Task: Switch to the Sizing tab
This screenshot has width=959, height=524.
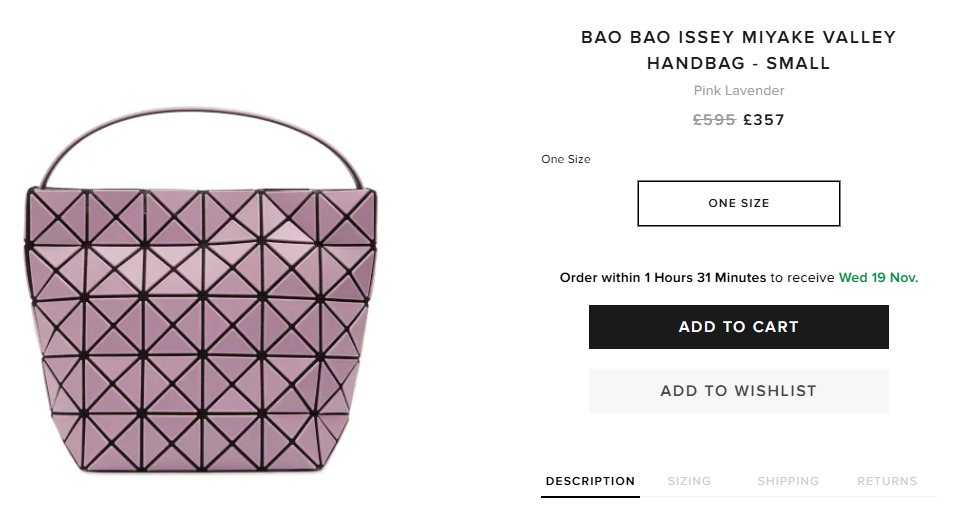Action: click(x=689, y=481)
